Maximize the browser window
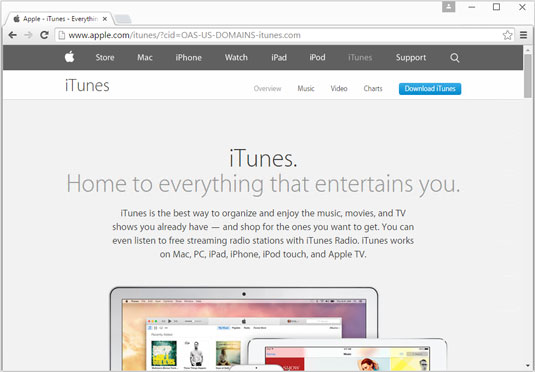 tap(496, 7)
